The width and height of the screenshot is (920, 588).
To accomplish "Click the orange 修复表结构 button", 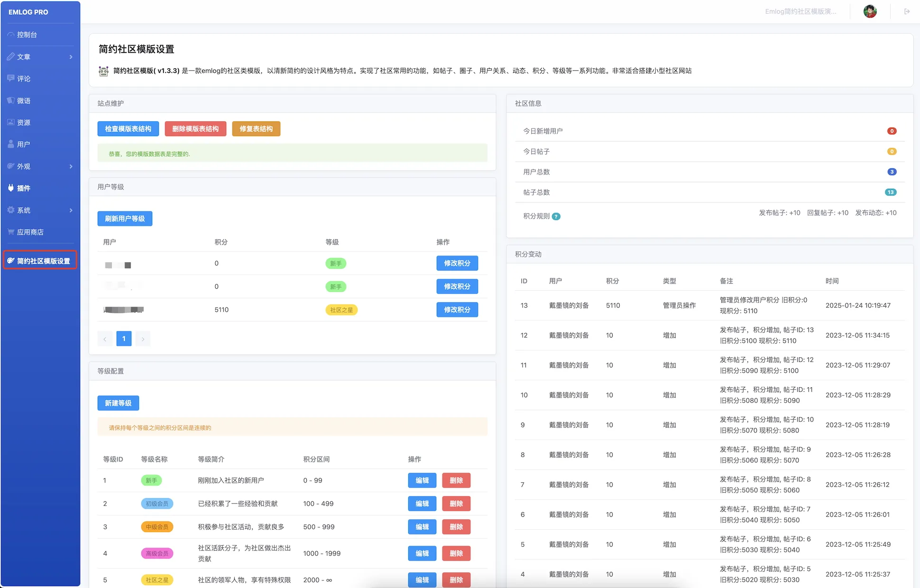I will pyautogui.click(x=256, y=129).
